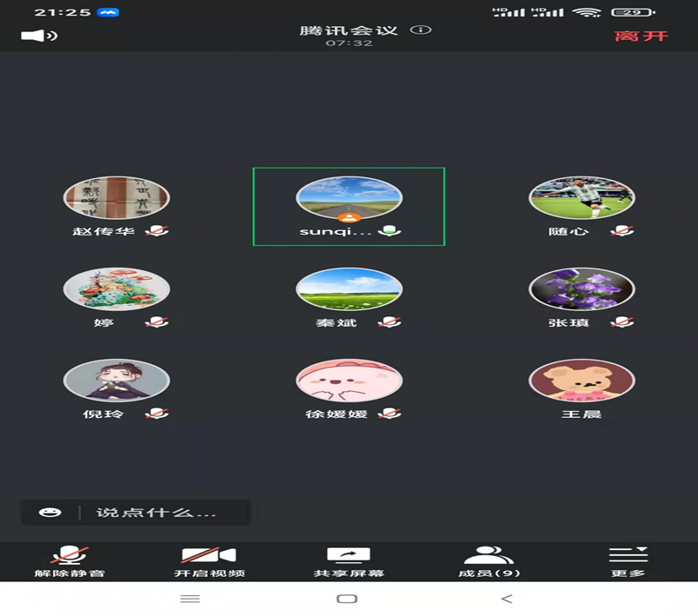This screenshot has width=698, height=616.
Task: Tap the muted mic icon beside 秦斌
Action: point(389,322)
